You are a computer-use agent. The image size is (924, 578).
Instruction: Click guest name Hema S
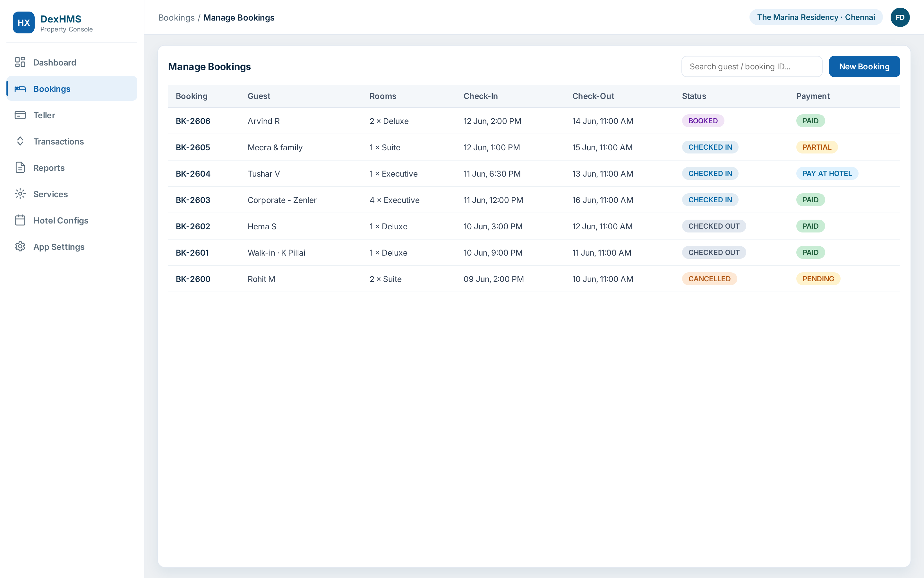click(x=262, y=227)
